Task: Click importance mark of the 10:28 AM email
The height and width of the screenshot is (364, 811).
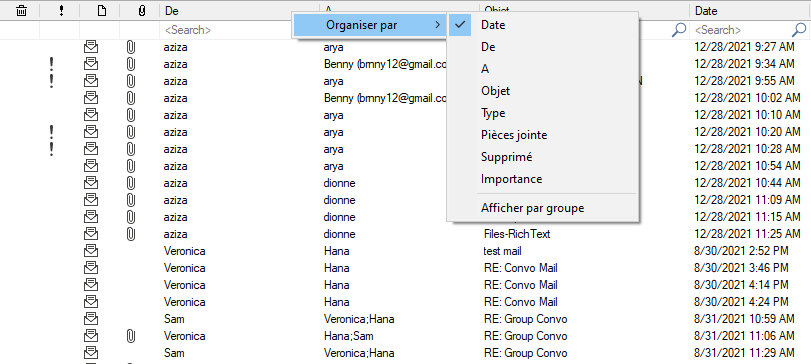Action: coord(51,149)
